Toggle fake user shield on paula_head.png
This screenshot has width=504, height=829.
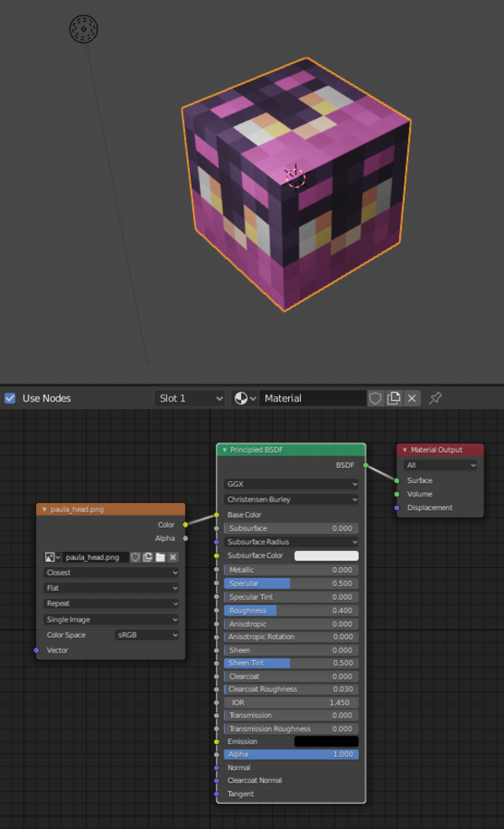[x=135, y=557]
